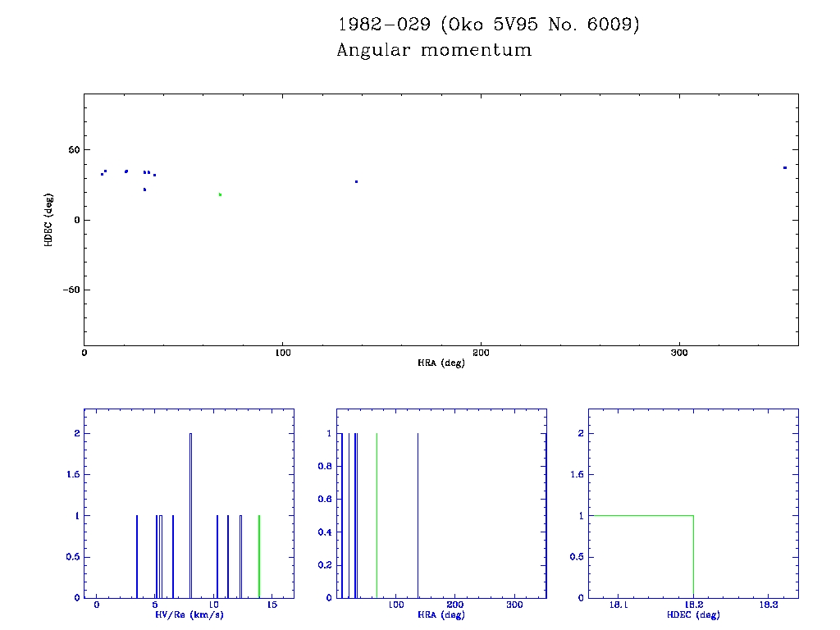Select the green bar in the HV/Re histogram
This screenshot has width=840, height=630.
[259, 556]
